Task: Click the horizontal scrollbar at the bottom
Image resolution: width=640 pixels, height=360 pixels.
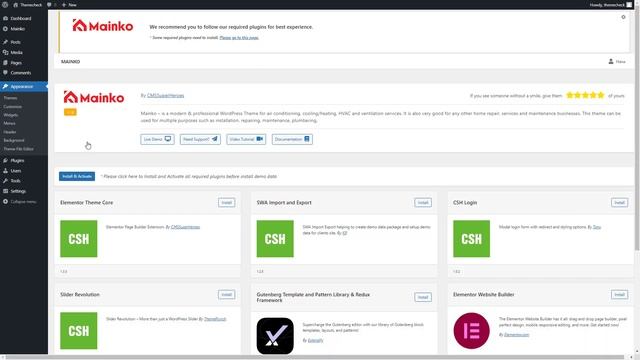Action: point(316,358)
